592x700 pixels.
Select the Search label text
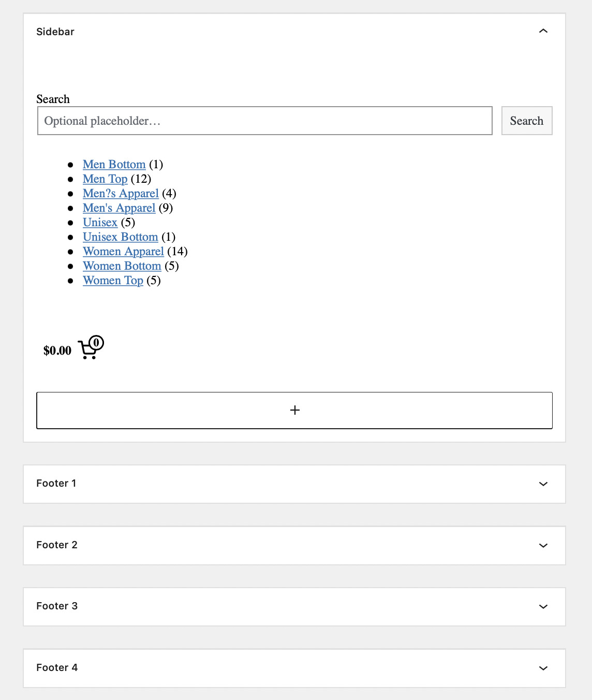click(53, 99)
